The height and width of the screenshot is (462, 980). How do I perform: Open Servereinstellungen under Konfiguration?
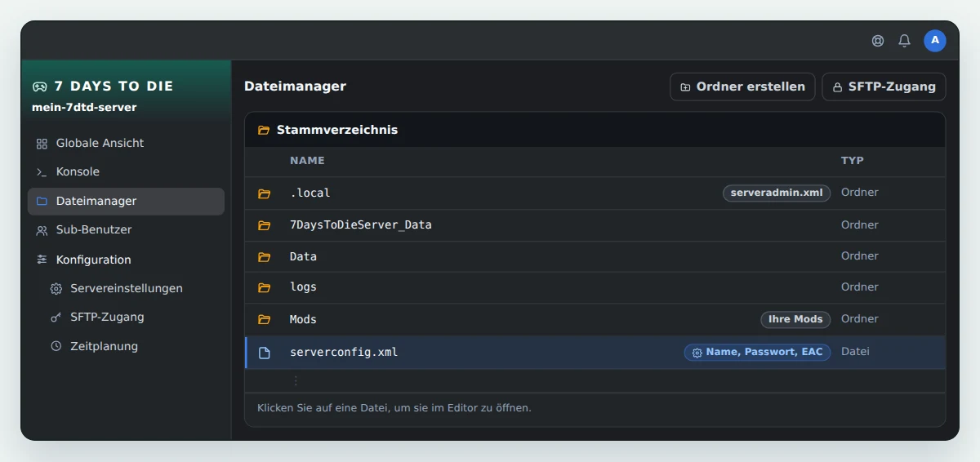pos(126,289)
